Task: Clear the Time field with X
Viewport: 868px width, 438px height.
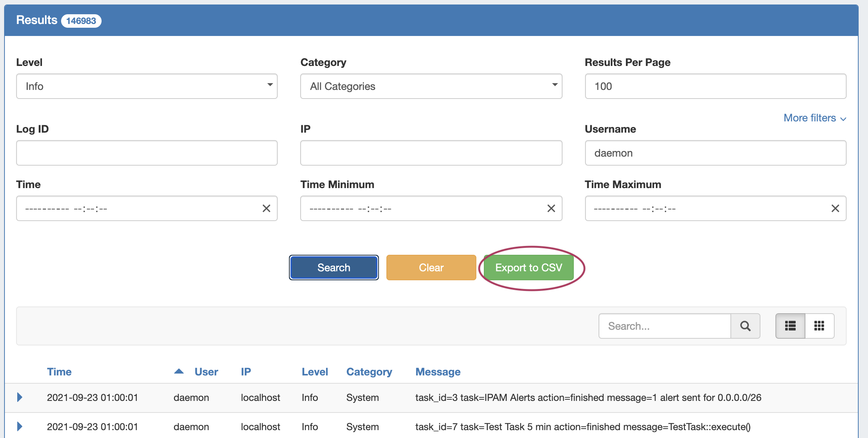Action: tap(266, 208)
